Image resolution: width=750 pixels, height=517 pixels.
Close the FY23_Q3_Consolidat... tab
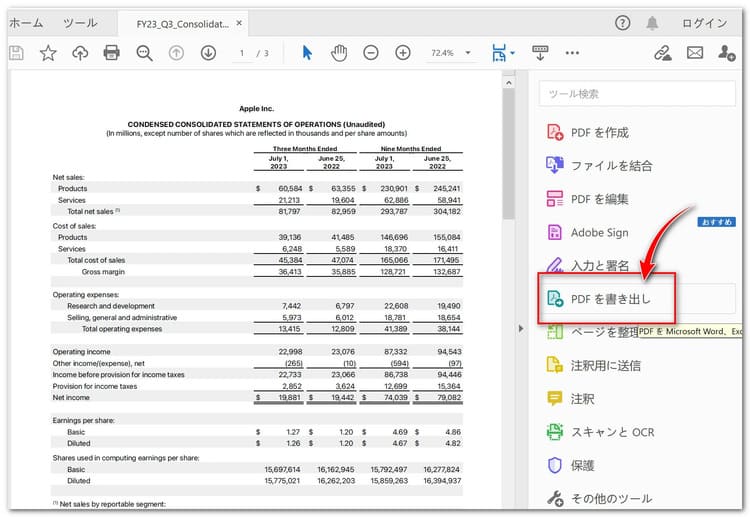[x=239, y=23]
